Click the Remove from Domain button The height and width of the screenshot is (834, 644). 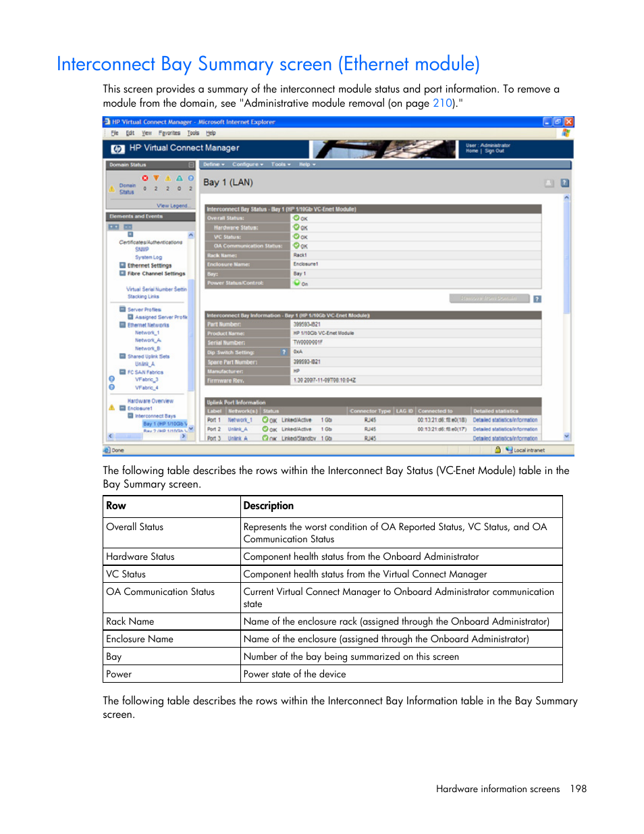click(x=489, y=298)
